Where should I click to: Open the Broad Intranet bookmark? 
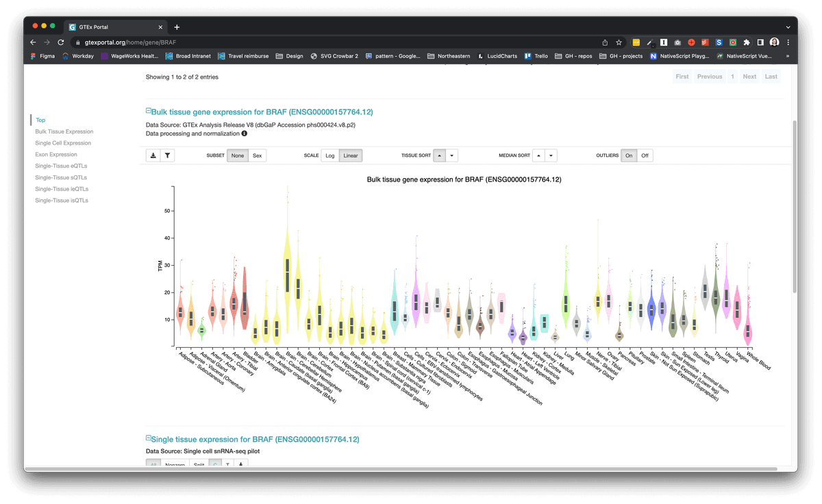pyautogui.click(x=188, y=56)
